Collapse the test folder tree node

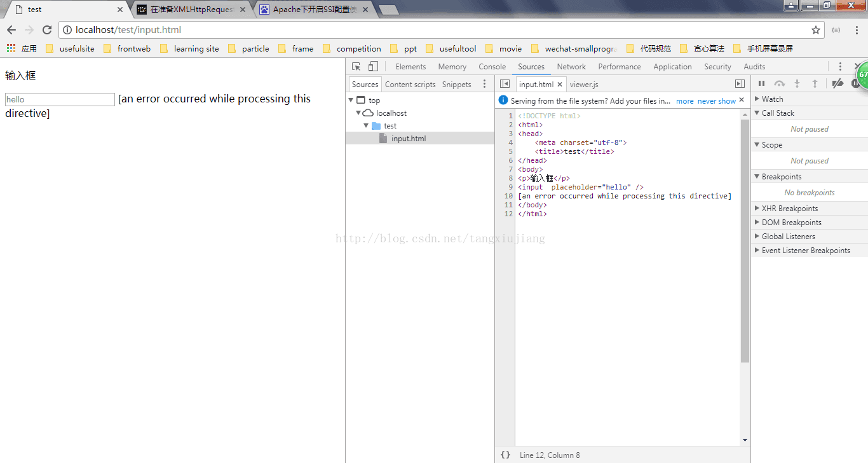(366, 126)
